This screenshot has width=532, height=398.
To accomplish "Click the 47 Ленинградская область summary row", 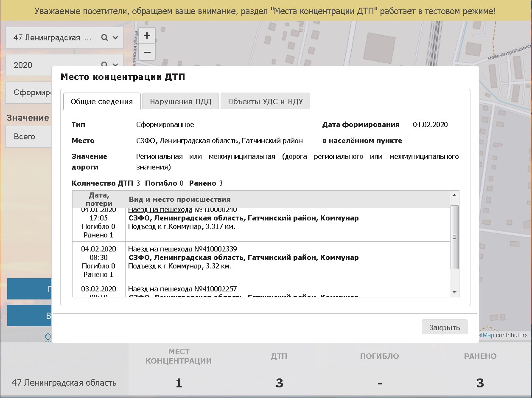I will [266, 383].
